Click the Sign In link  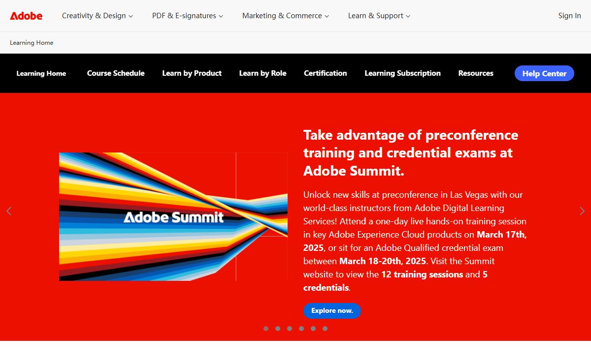pos(569,16)
